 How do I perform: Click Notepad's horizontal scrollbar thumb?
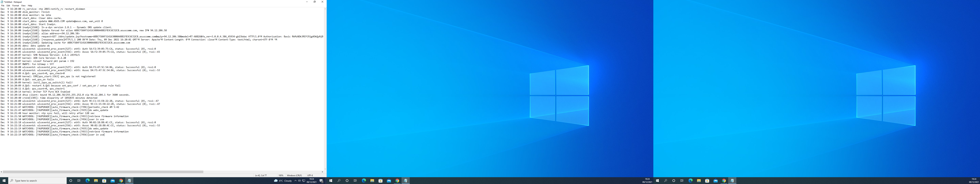point(103,172)
